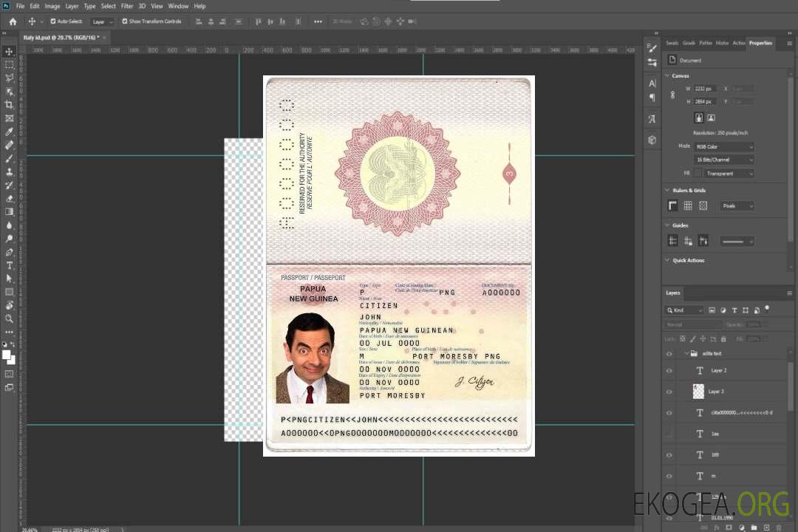The width and height of the screenshot is (798, 532).
Task: Open the 16 Bits/Channel dropdown
Action: tap(724, 160)
